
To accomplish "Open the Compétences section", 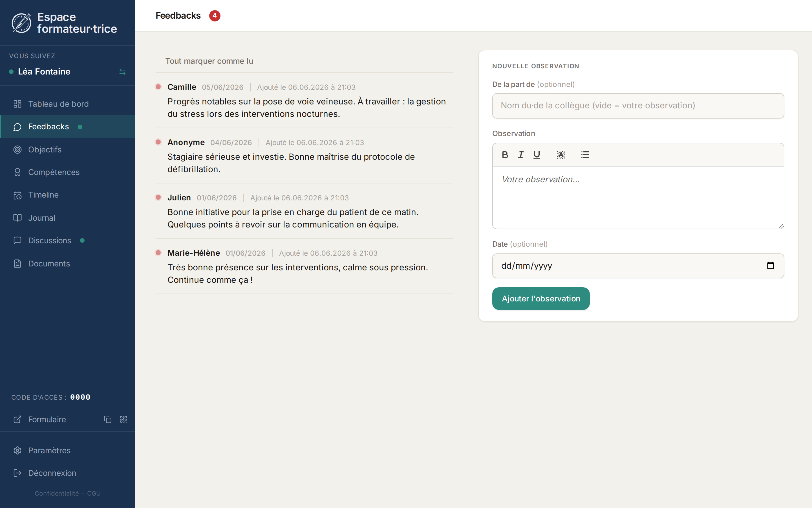I will 67,172.
